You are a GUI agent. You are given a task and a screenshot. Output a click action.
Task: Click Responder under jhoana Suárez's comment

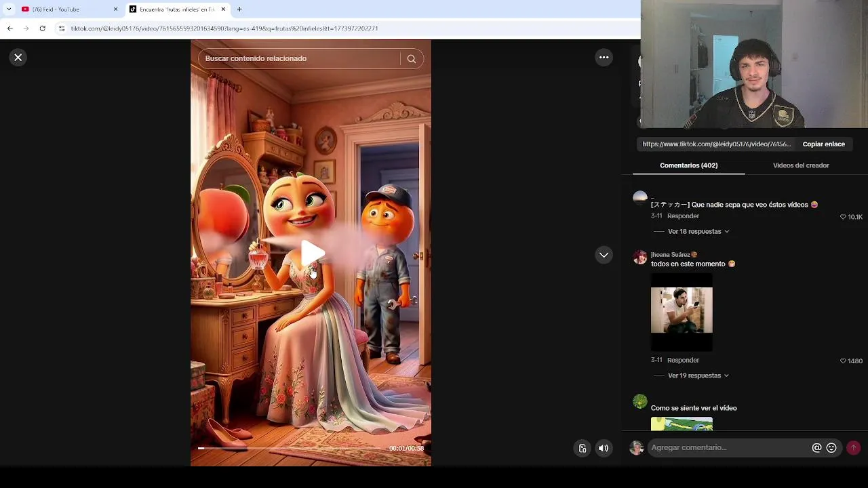(683, 361)
